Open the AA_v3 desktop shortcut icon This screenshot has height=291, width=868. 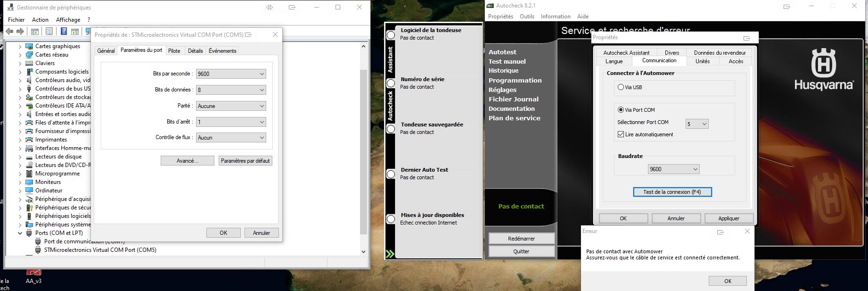33,272
